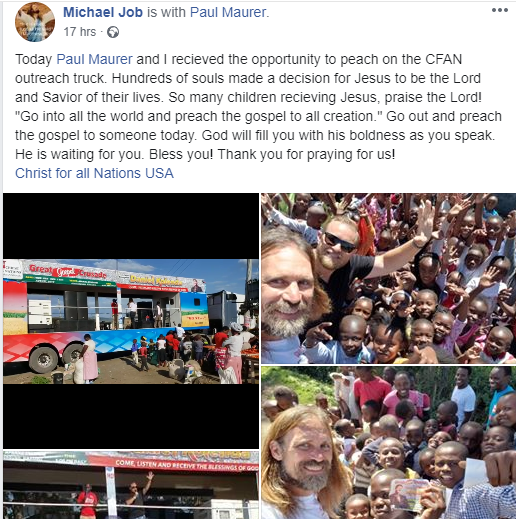
Task: Click the card held by the boy
Action: [x=409, y=494]
